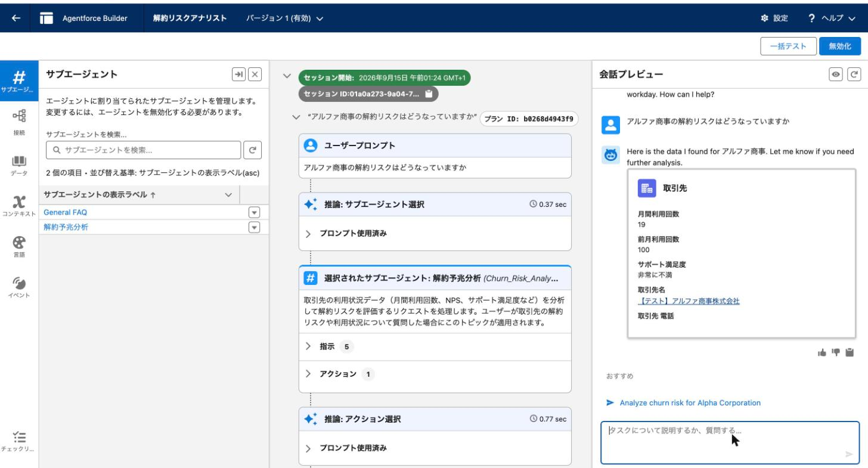Open the ヘルプ menu
Viewport: 868px width, 468px height.
pyautogui.click(x=832, y=18)
